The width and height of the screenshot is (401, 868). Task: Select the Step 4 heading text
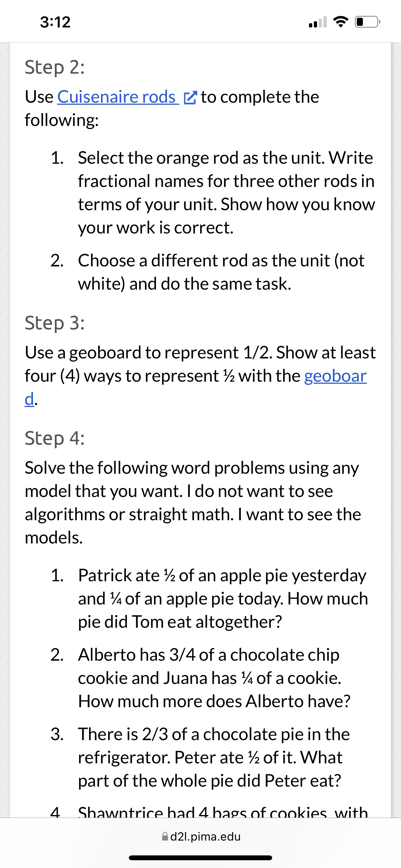(55, 439)
